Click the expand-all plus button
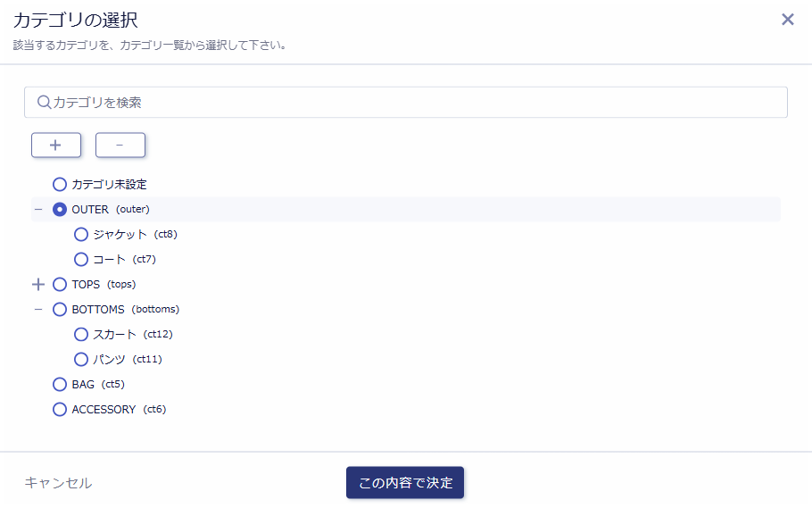The image size is (812, 508). pyautogui.click(x=56, y=145)
